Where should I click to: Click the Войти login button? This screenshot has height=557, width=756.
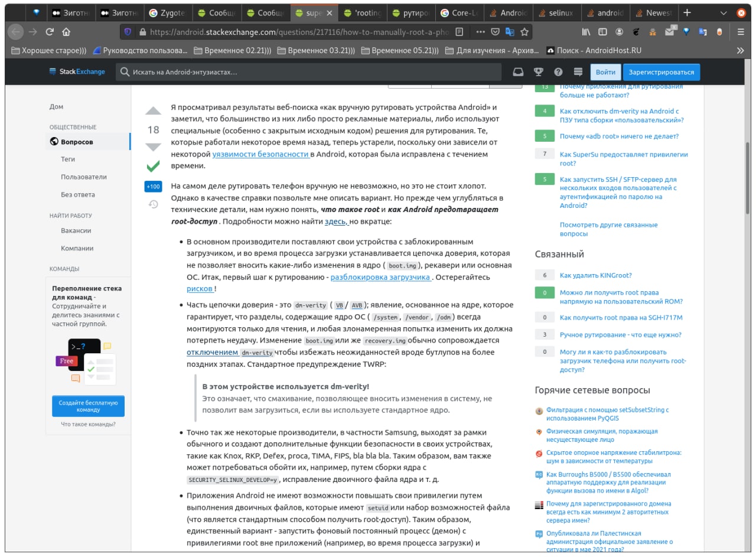605,72
